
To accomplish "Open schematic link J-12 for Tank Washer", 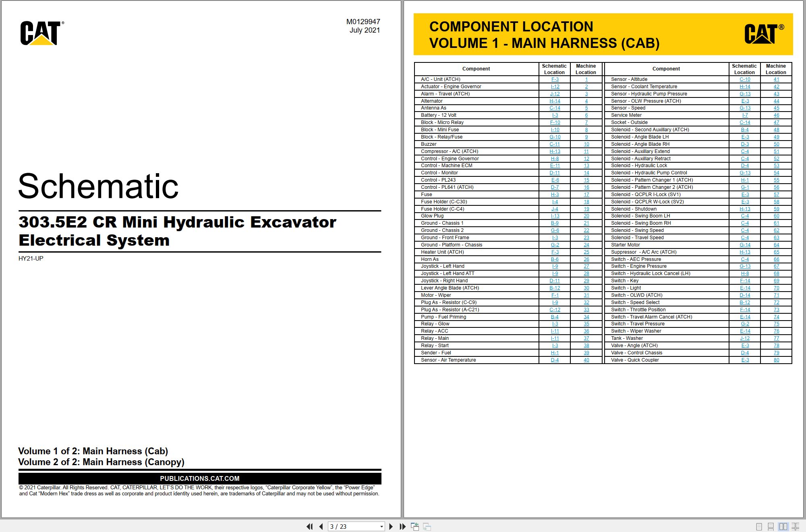I will (x=745, y=338).
